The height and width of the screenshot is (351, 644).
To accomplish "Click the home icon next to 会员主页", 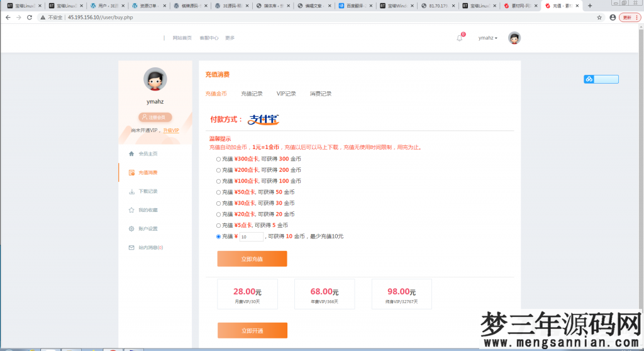I will [x=131, y=153].
